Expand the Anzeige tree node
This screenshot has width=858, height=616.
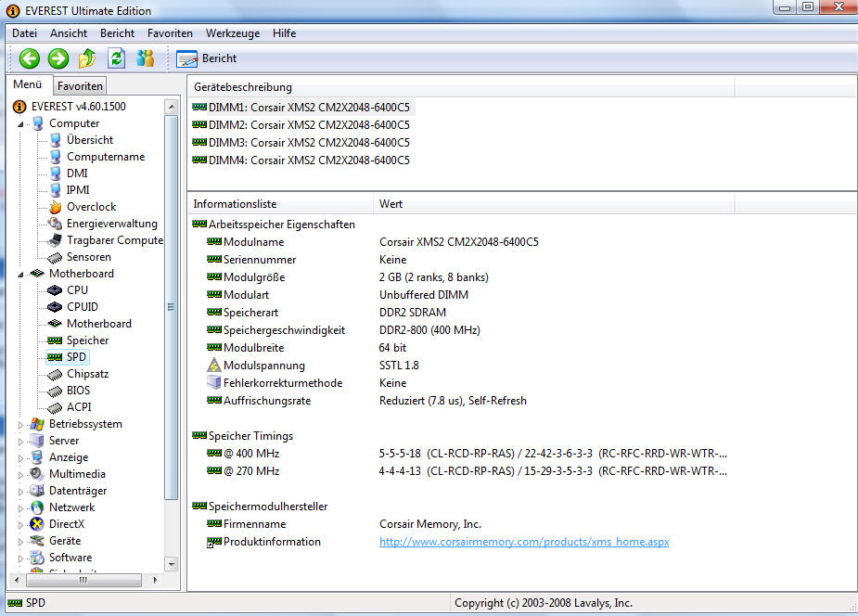20,458
